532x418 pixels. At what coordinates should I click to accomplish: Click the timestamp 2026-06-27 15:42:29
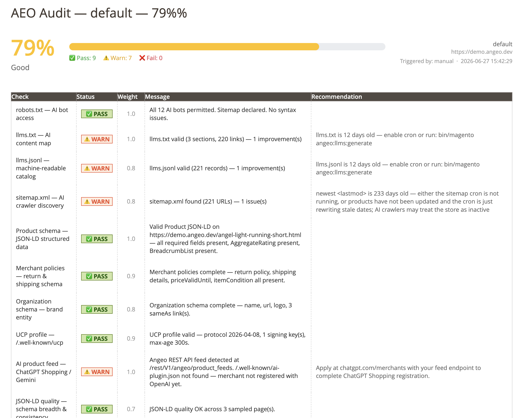[x=486, y=61]
